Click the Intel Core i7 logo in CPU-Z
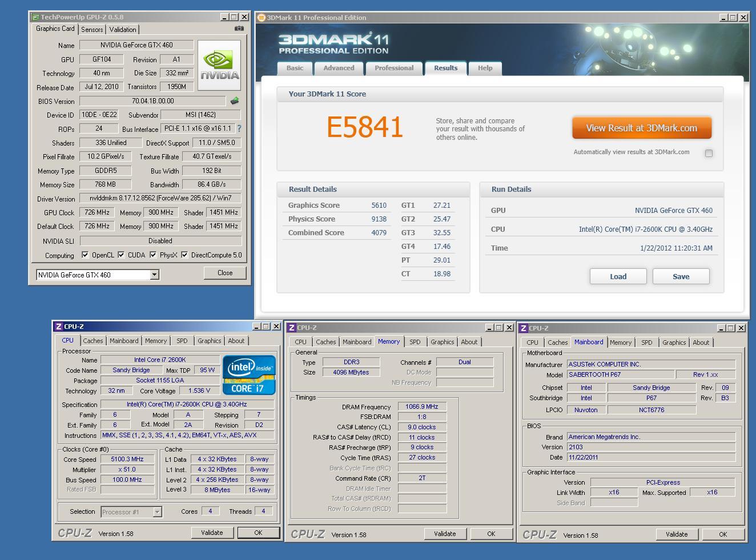756x560 pixels. (249, 375)
